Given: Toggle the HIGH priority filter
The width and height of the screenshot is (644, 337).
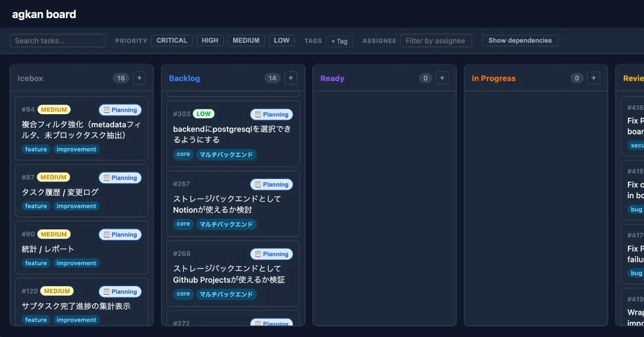Looking at the screenshot, I should click(x=210, y=41).
